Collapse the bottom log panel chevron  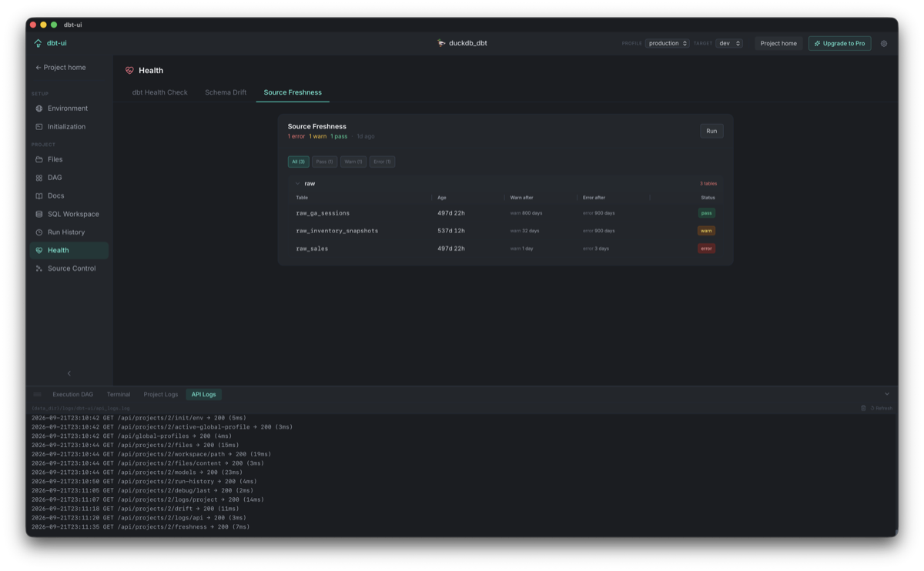point(886,394)
